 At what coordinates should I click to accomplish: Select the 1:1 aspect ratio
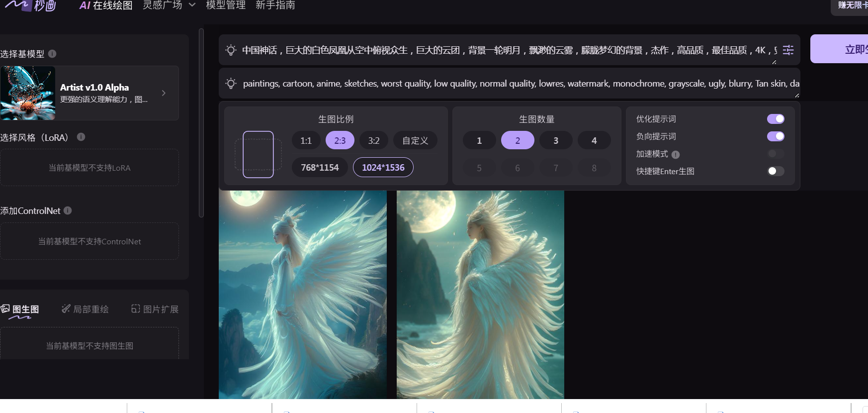(306, 140)
